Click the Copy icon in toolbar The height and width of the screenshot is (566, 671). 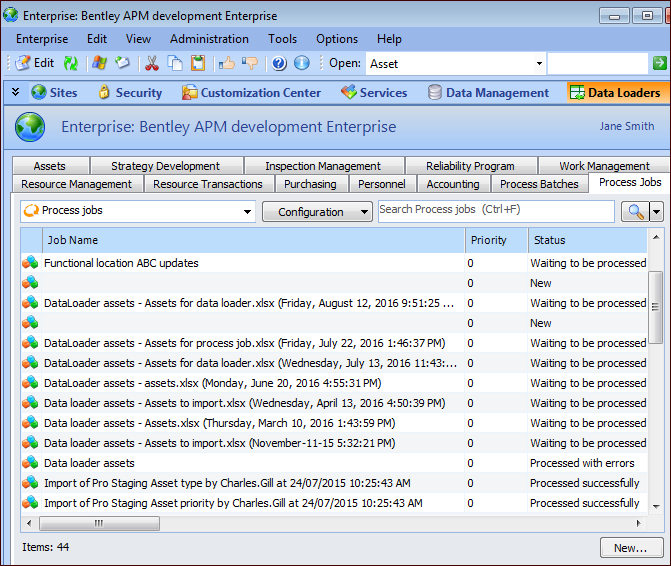click(x=175, y=63)
